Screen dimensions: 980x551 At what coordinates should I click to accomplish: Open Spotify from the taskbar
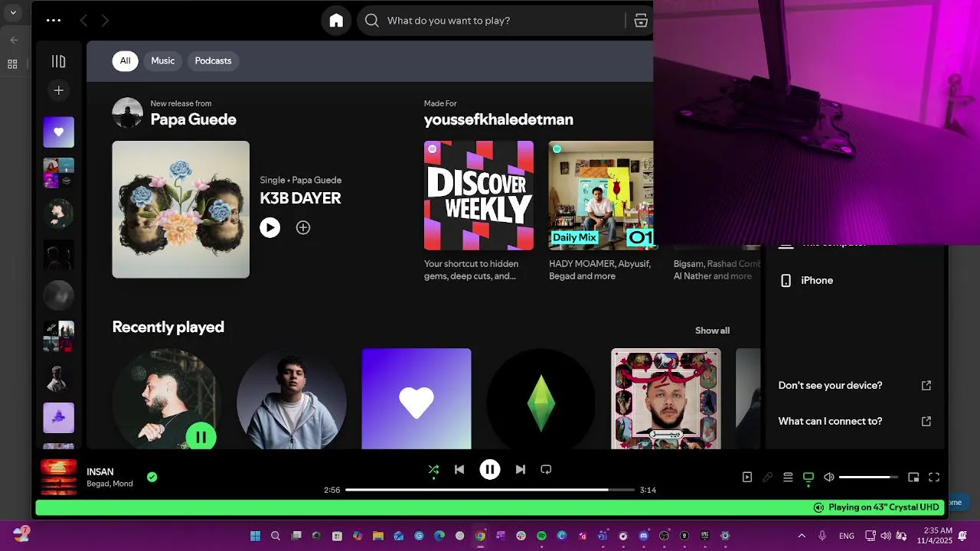click(541, 536)
